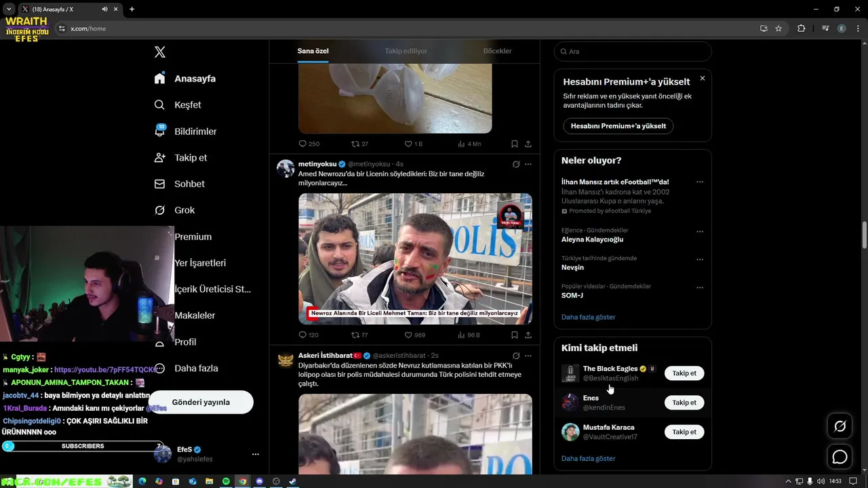Follow the Enes account

pos(684,403)
